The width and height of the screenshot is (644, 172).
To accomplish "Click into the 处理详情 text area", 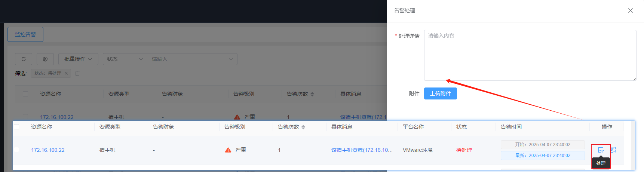I will coord(530,55).
